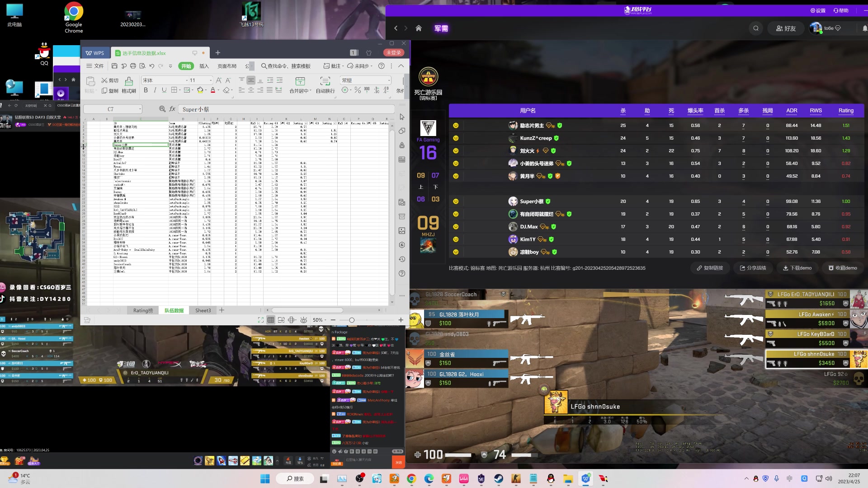Screen dimensions: 868x488
Task: Undo the last action in WPS
Action: point(152,66)
